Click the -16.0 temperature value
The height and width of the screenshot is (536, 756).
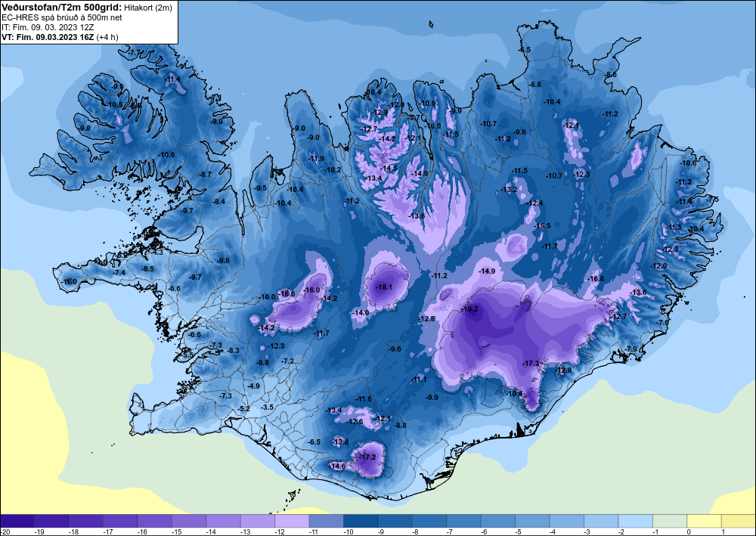[x=312, y=290]
